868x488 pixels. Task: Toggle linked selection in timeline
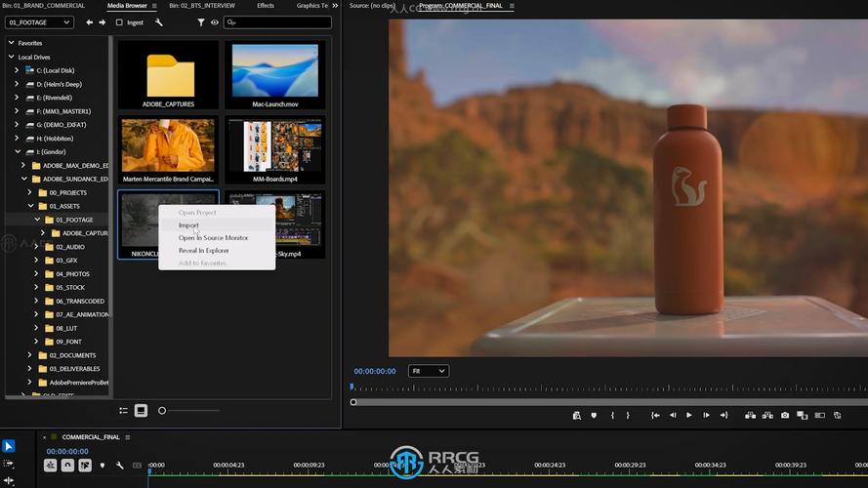coord(85,466)
